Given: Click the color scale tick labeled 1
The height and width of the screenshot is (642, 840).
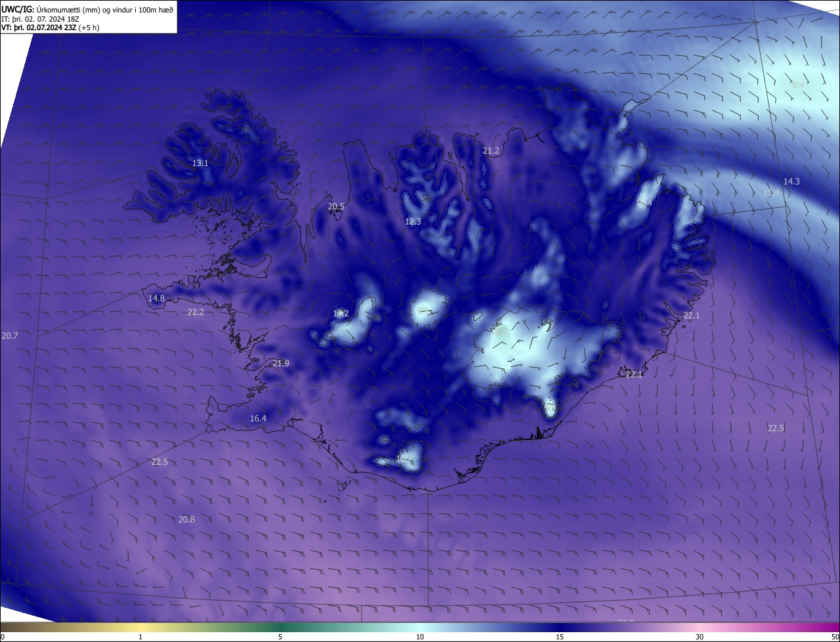Looking at the screenshot, I should 140,637.
